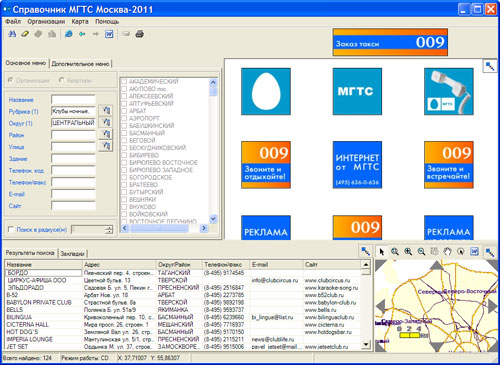Select the arrow pointer tool above map
Viewport: 500px width, 365px height.
pyautogui.click(x=382, y=252)
